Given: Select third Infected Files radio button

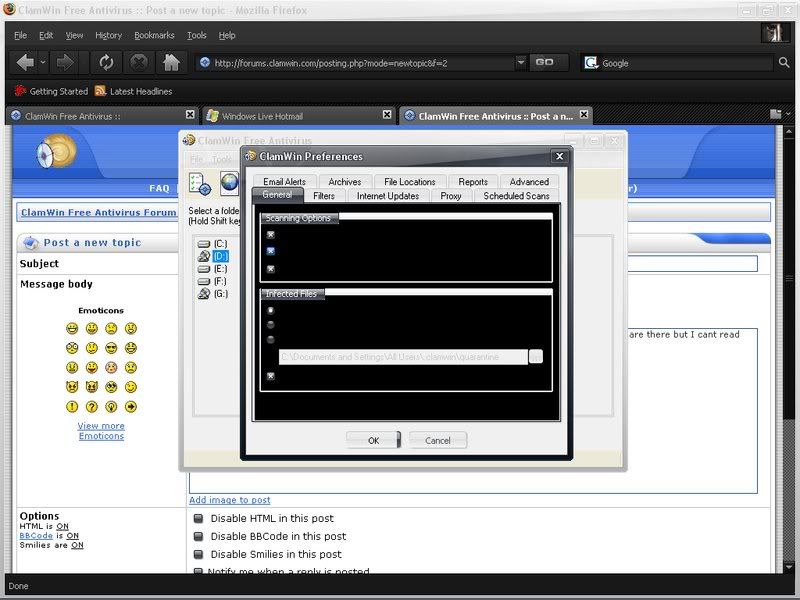Looking at the screenshot, I should (271, 340).
